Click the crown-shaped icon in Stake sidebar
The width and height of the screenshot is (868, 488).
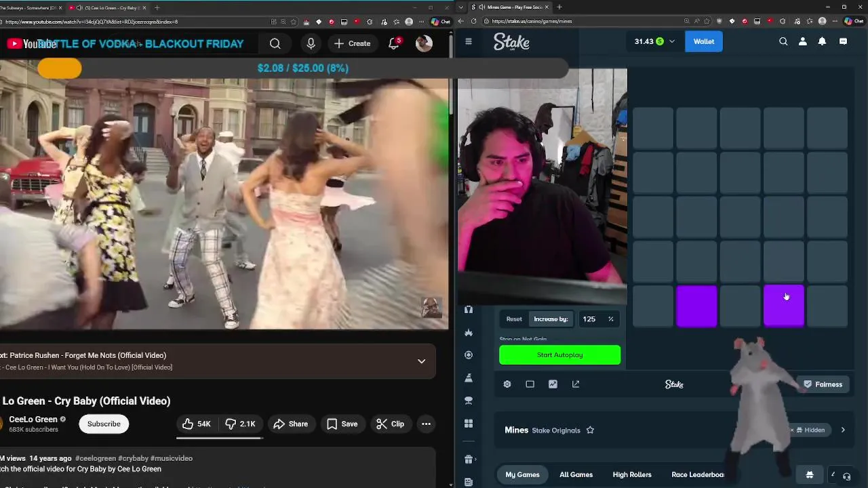click(468, 332)
